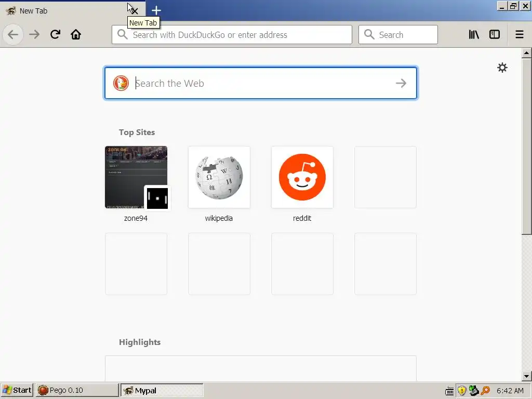This screenshot has width=532, height=399.
Task: Toggle the sidebar view icon
Action: click(495, 34)
